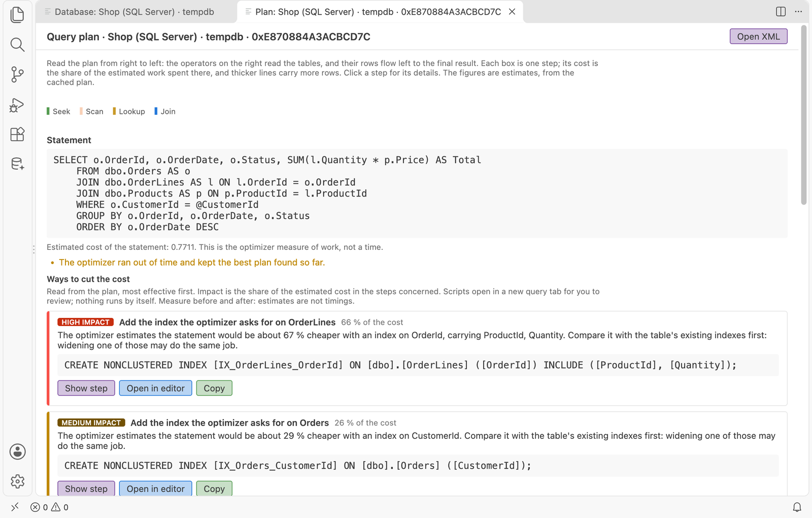Open Run and Debug view

[x=17, y=105]
